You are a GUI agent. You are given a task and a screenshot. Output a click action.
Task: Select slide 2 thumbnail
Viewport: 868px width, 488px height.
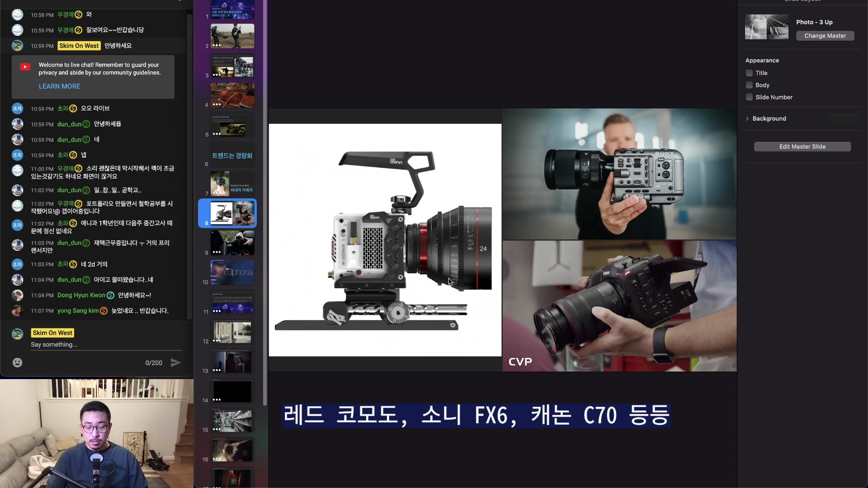pyautogui.click(x=232, y=36)
